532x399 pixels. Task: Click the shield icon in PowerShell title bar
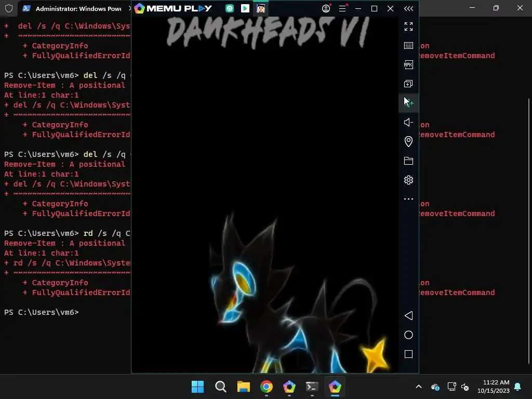(9, 8)
